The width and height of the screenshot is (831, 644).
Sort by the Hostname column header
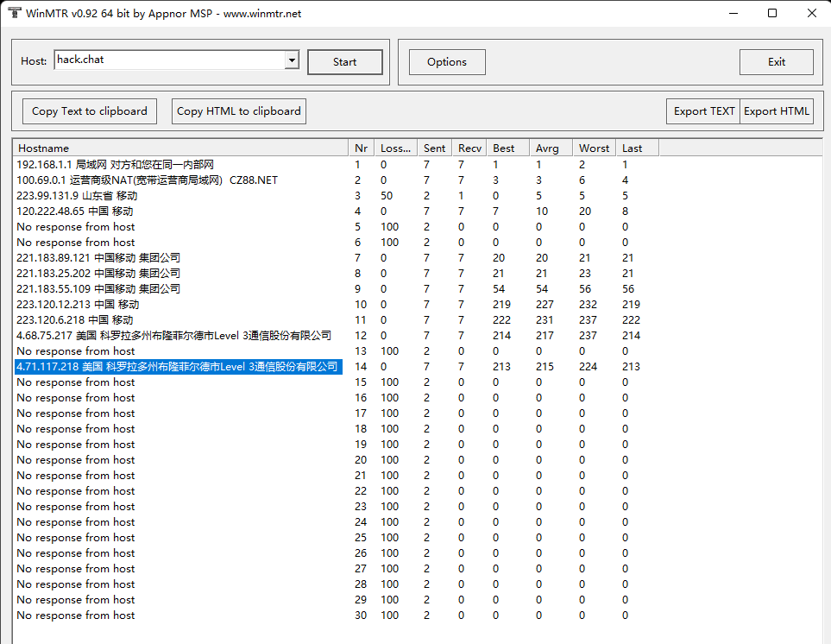(x=180, y=148)
